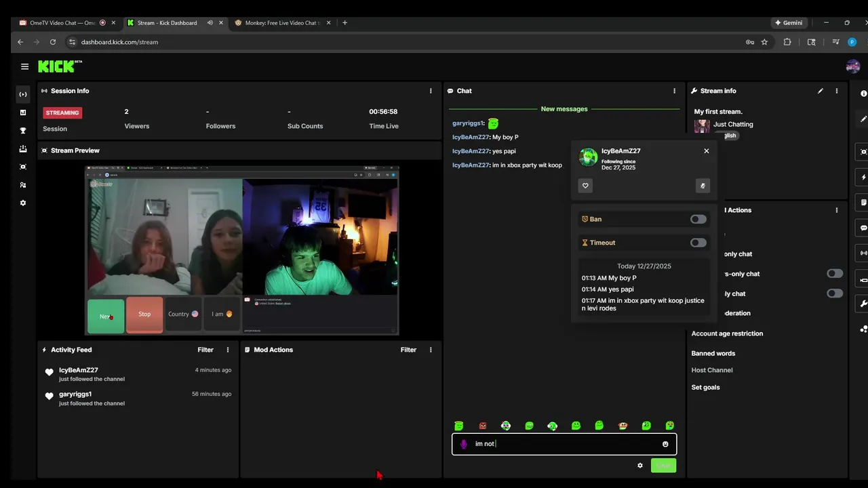Open the settings gear in left sidebar

(x=23, y=203)
